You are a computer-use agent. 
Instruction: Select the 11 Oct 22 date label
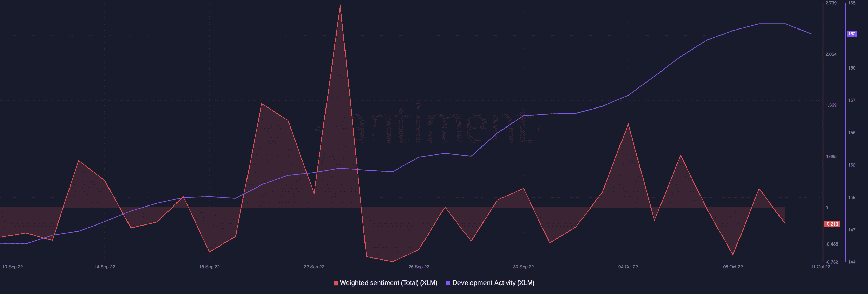[820, 267]
